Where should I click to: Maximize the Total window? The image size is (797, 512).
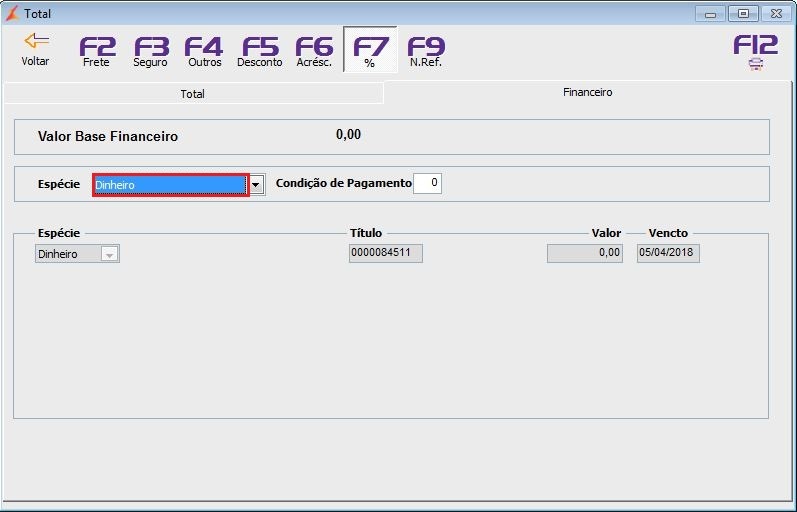[x=743, y=14]
